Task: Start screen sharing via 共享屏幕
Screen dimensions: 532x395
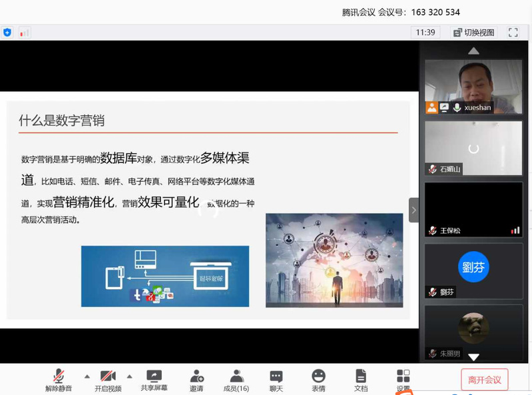Action: pyautogui.click(x=154, y=380)
